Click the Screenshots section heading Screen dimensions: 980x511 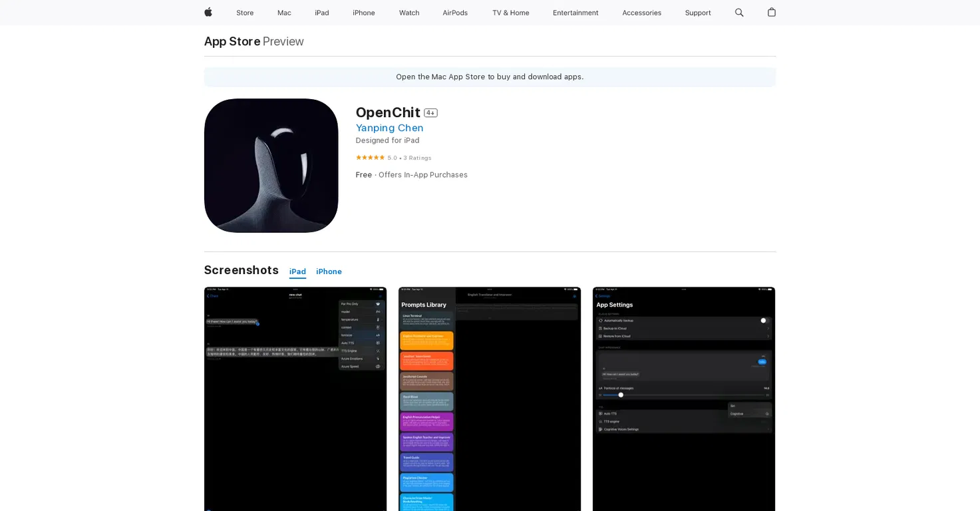coord(241,270)
